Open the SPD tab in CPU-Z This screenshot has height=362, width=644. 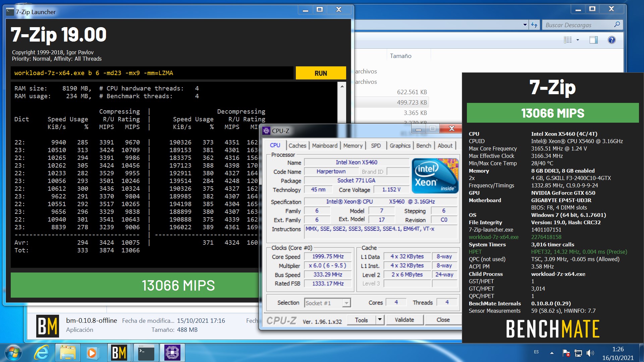[376, 145]
